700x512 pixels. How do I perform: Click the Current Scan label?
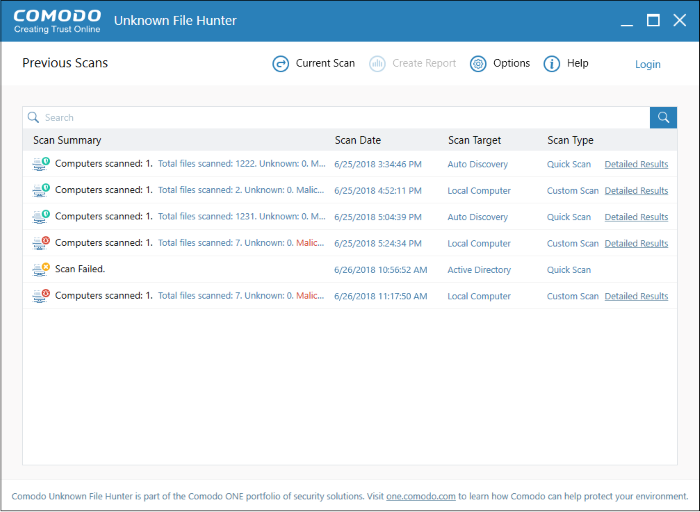(325, 63)
